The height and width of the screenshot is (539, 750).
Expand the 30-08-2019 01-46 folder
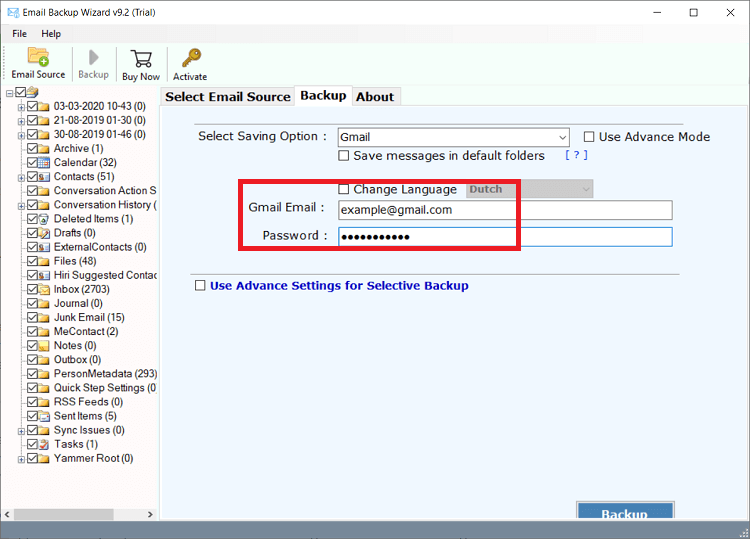click(x=21, y=136)
